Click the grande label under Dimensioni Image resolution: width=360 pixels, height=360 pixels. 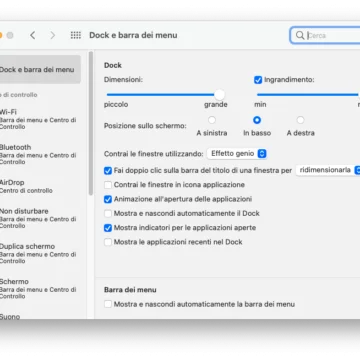click(x=216, y=105)
